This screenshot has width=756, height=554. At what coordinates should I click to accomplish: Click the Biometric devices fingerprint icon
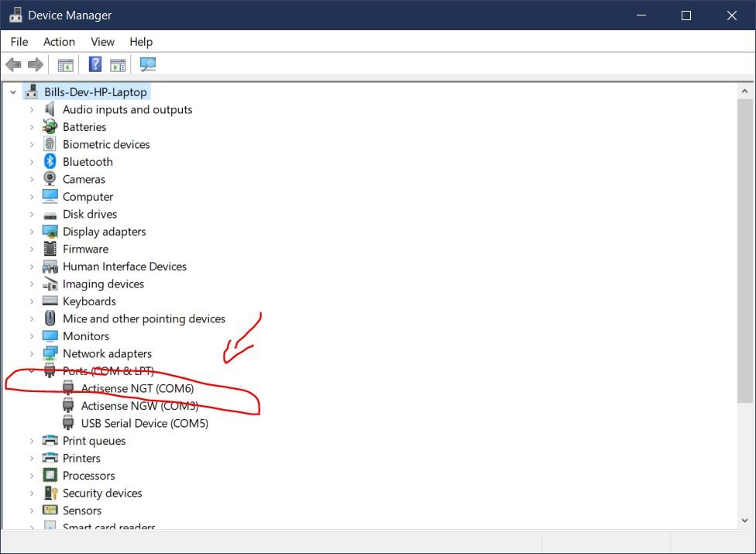pos(50,144)
